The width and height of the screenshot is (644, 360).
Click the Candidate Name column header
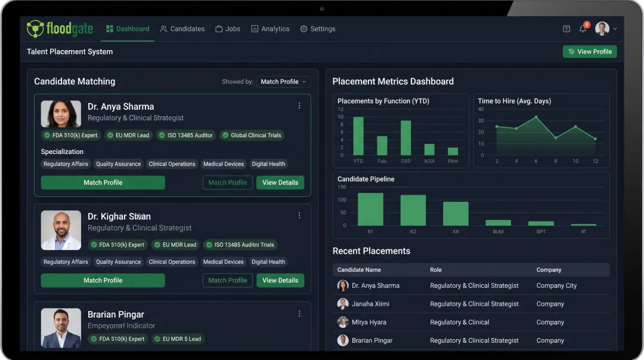359,270
